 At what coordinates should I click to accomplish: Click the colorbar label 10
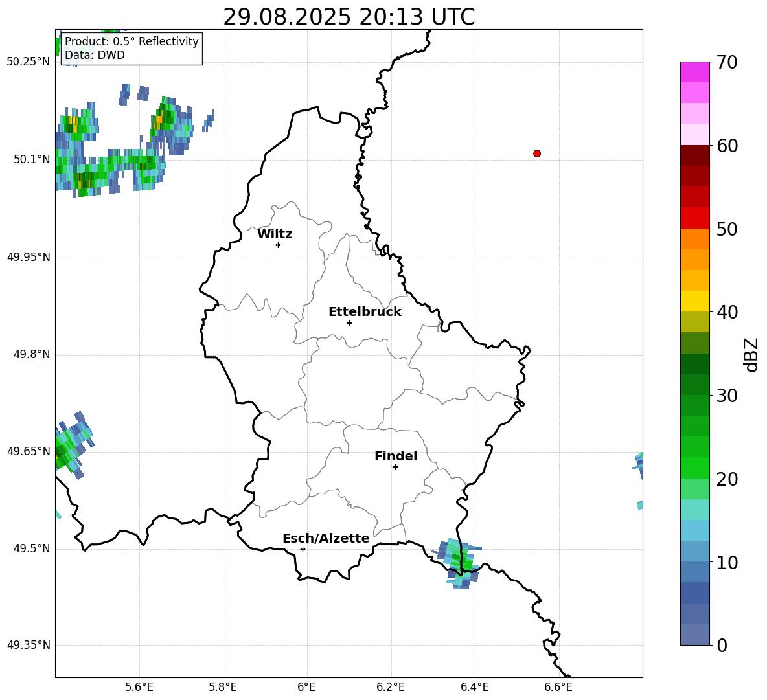pos(727,562)
